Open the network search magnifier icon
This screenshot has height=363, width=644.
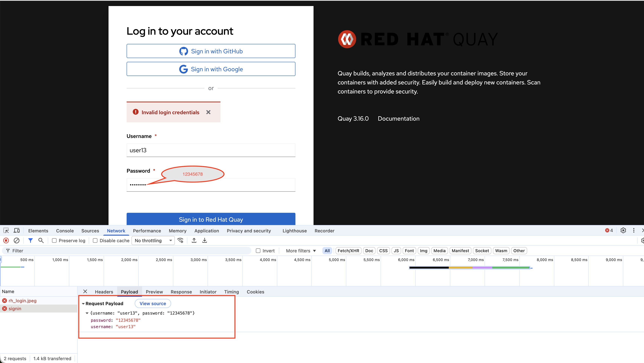41,240
